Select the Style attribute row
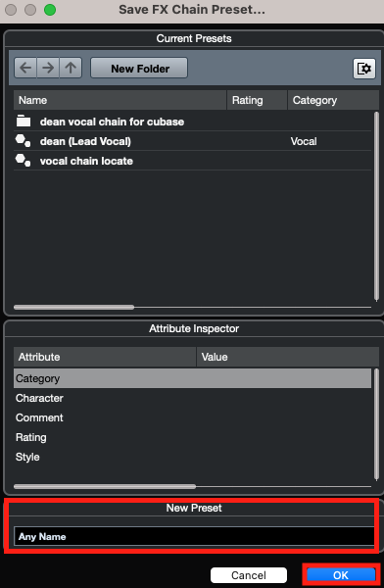The image size is (384, 588). pos(192,457)
